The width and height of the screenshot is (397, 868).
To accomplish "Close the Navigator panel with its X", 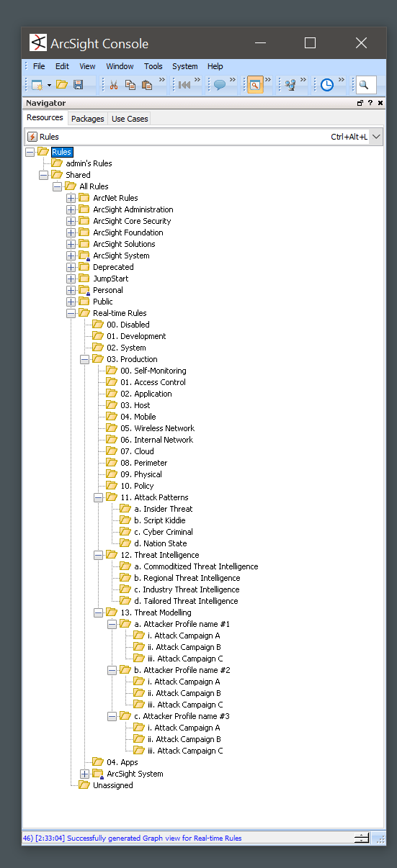I will pos(380,103).
